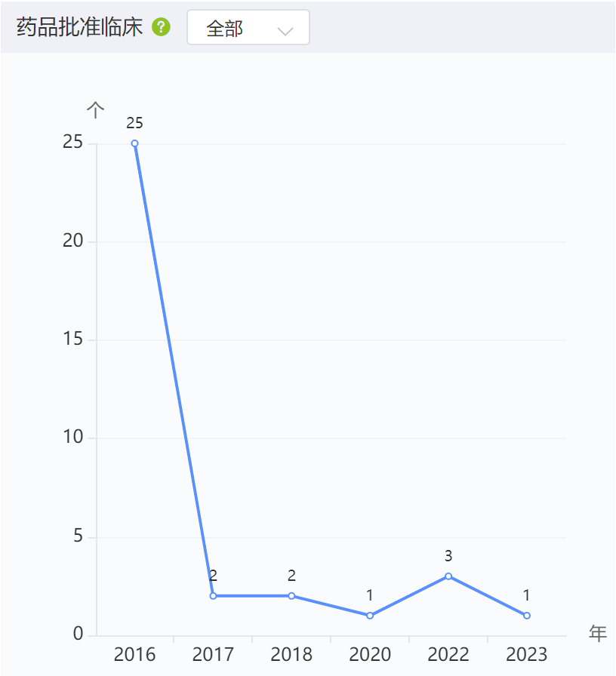
Task: Click the 2016 x-axis year label
Action: 134,654
